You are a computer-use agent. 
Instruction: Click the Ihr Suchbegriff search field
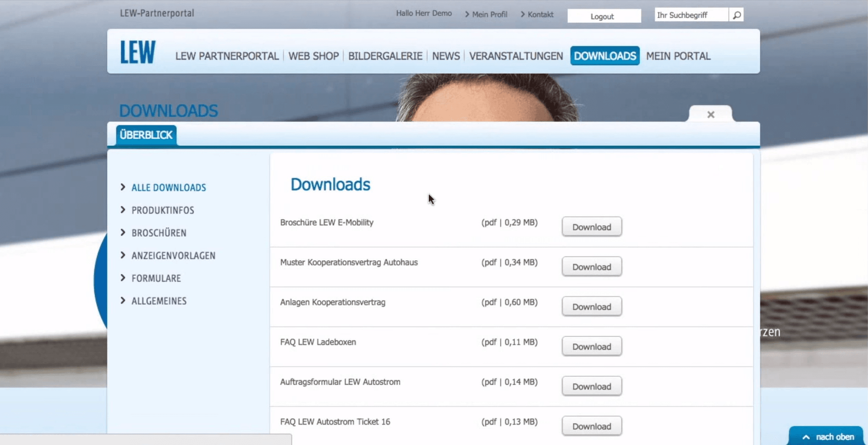point(691,15)
